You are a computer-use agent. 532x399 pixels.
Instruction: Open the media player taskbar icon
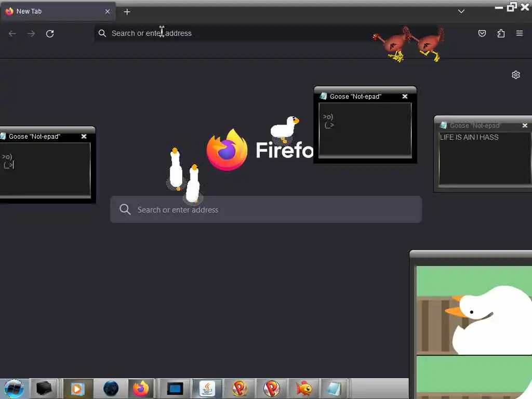click(x=77, y=389)
